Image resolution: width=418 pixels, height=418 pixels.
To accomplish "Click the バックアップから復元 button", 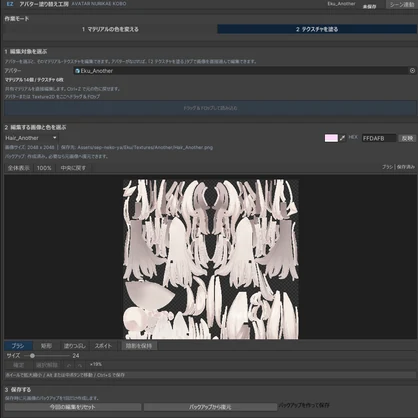I will coord(210,407).
